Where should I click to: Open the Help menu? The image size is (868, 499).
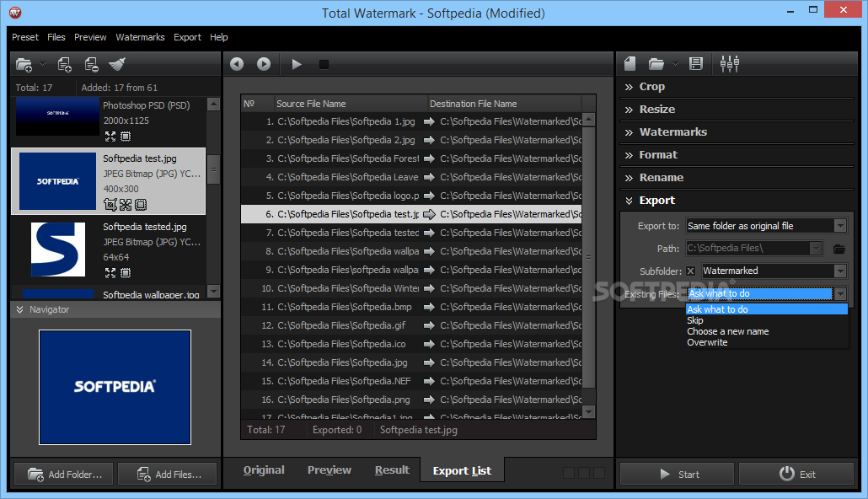[x=218, y=37]
